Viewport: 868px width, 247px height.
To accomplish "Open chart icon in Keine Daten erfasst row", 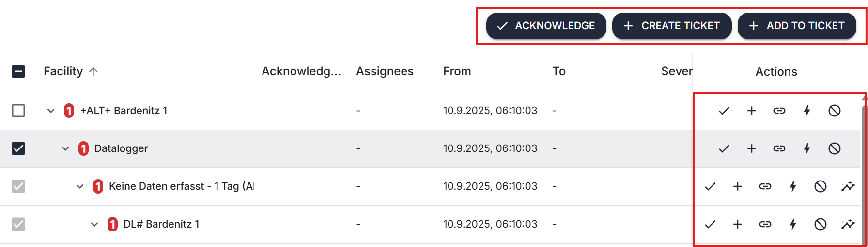I will click(848, 186).
